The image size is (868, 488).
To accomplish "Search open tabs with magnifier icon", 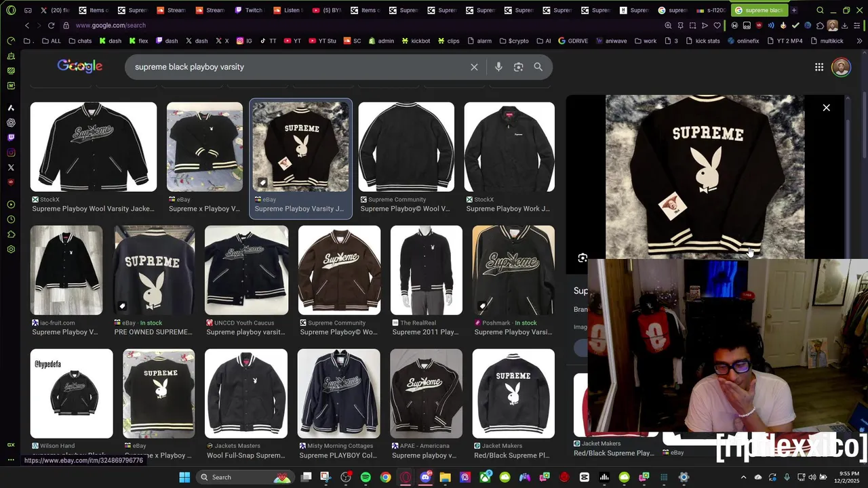I will [820, 10].
